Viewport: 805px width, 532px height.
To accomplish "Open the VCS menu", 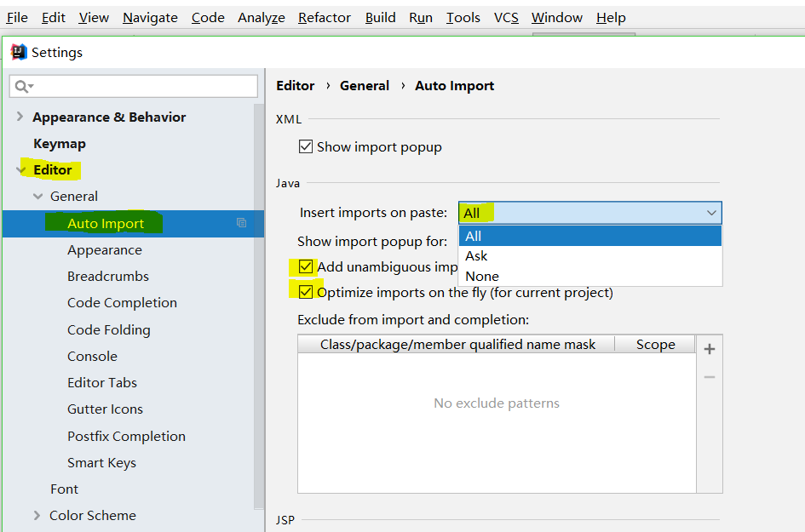I will 506,17.
